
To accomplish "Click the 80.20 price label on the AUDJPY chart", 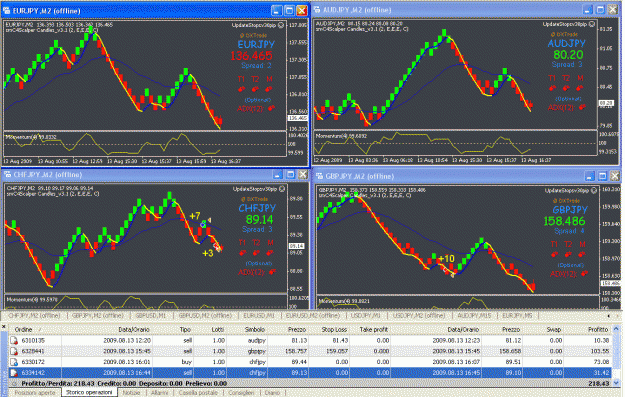I will [568, 55].
